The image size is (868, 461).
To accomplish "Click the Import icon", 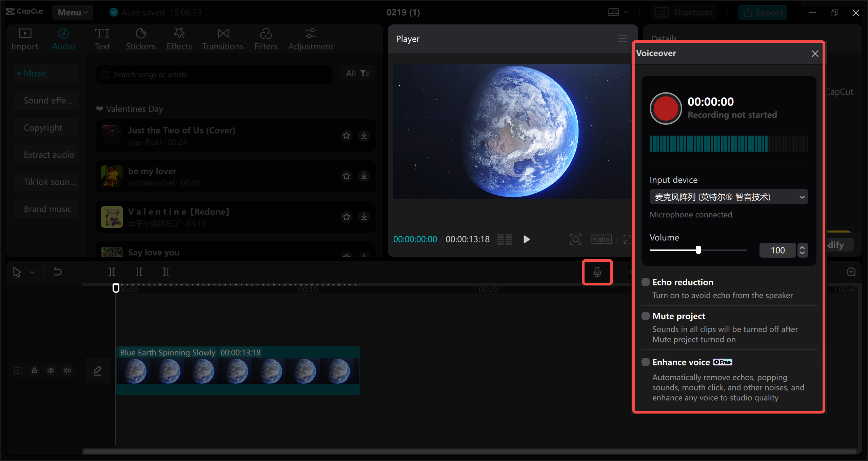I will coord(24,38).
